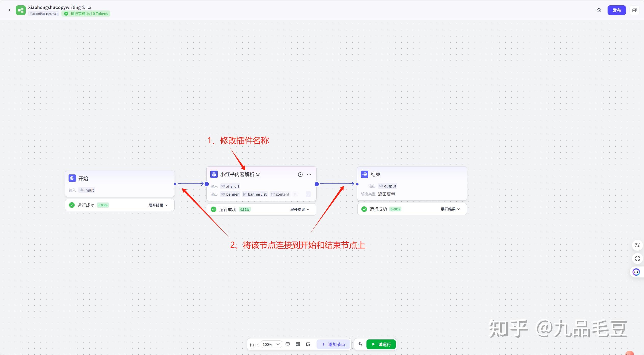Open the debug wrench tool
The height and width of the screenshot is (355, 644).
click(360, 344)
